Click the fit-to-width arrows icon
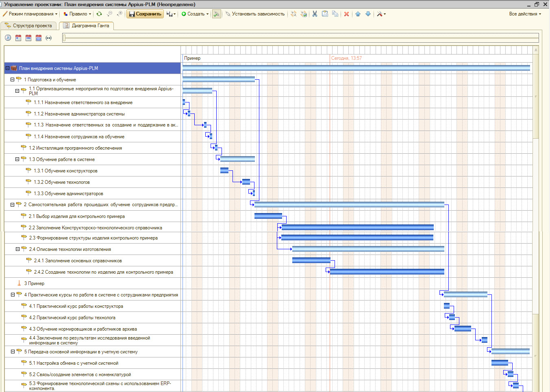Image resolution: width=550 pixels, height=392 pixels. point(49,38)
